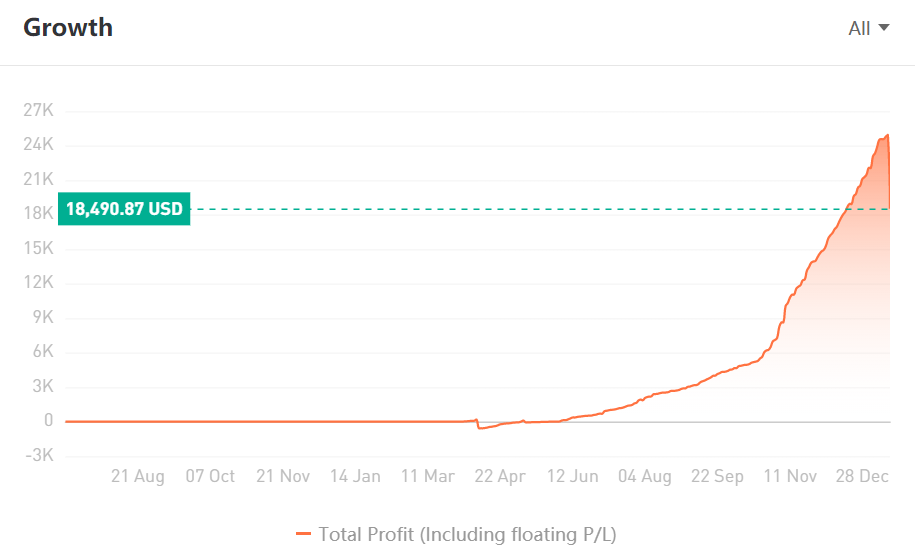The width and height of the screenshot is (915, 554).
Task: Click the 27K y-axis label
Action: tap(38, 110)
